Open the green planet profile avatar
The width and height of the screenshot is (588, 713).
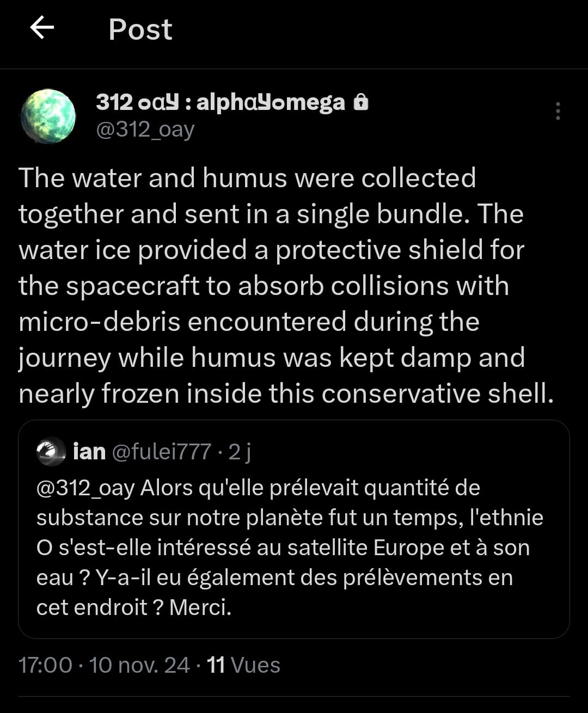48,116
